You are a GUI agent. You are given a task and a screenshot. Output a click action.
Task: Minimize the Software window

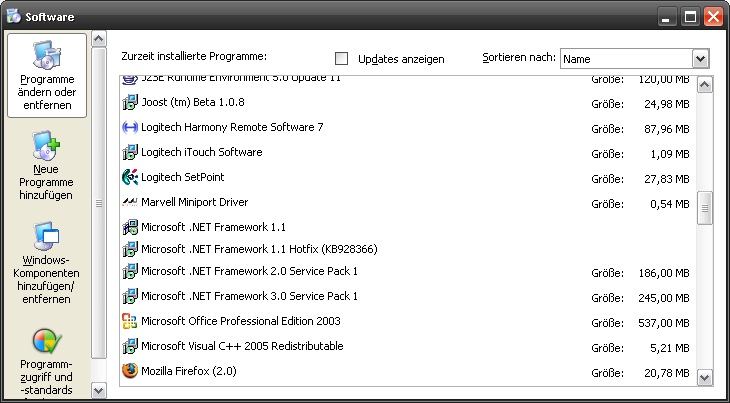click(x=667, y=17)
